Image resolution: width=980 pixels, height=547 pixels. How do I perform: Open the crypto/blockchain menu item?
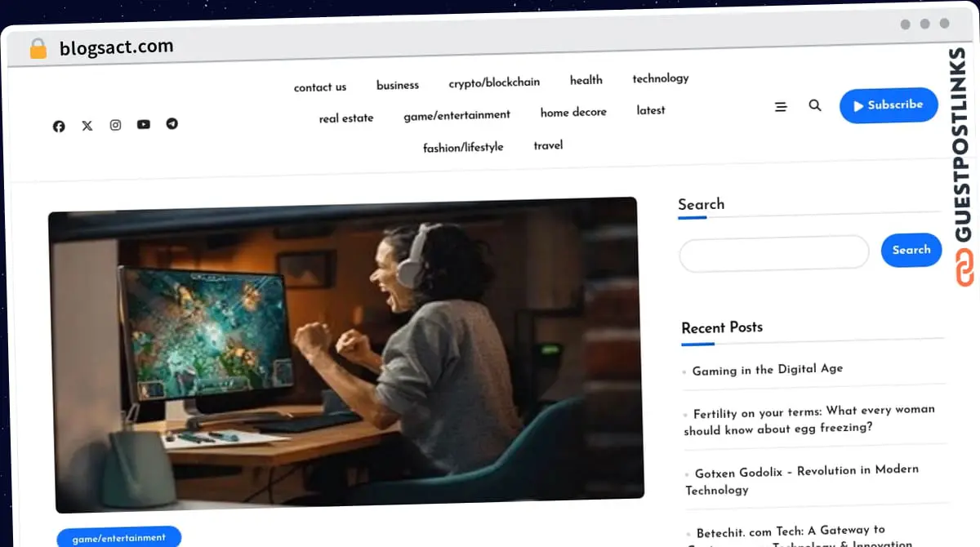tap(494, 82)
